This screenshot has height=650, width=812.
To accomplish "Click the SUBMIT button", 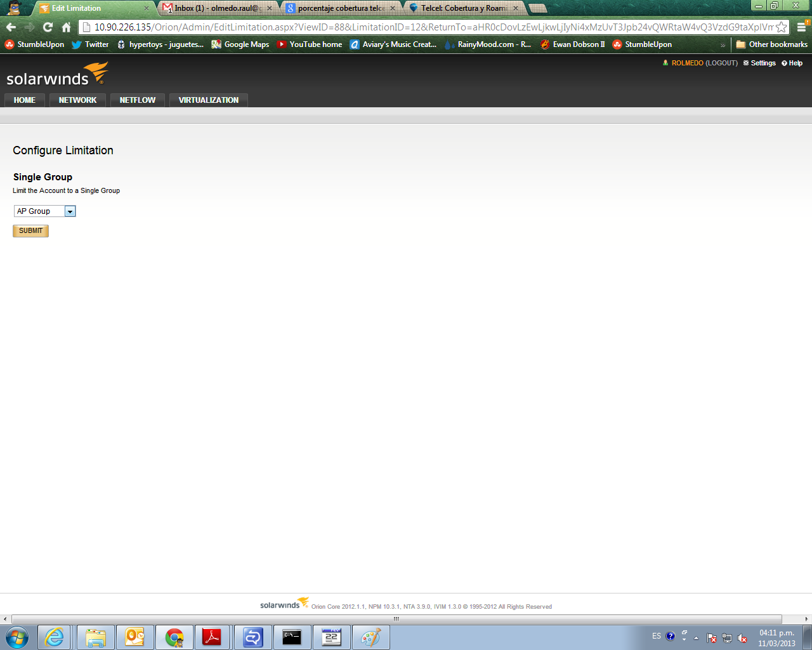I will pyautogui.click(x=30, y=231).
